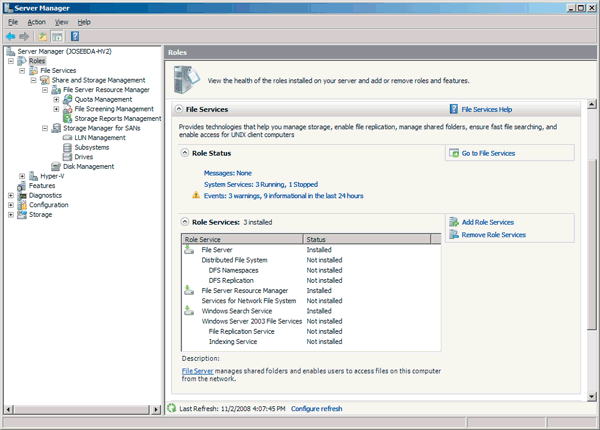Collapse the Role Services section
The width and height of the screenshot is (600, 430).
[184, 222]
